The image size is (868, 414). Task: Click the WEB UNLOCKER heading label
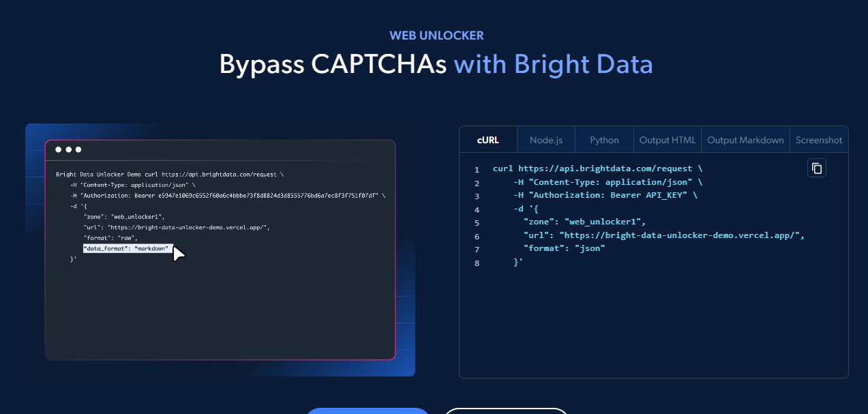point(436,35)
